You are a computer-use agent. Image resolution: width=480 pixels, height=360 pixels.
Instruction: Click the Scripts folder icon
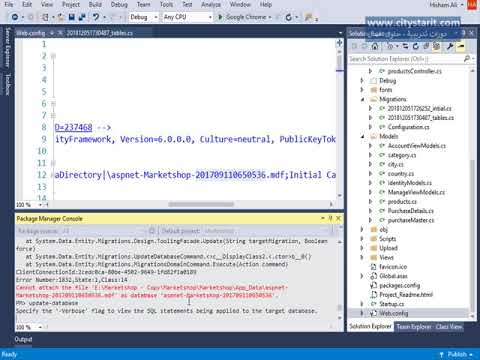pos(374,239)
